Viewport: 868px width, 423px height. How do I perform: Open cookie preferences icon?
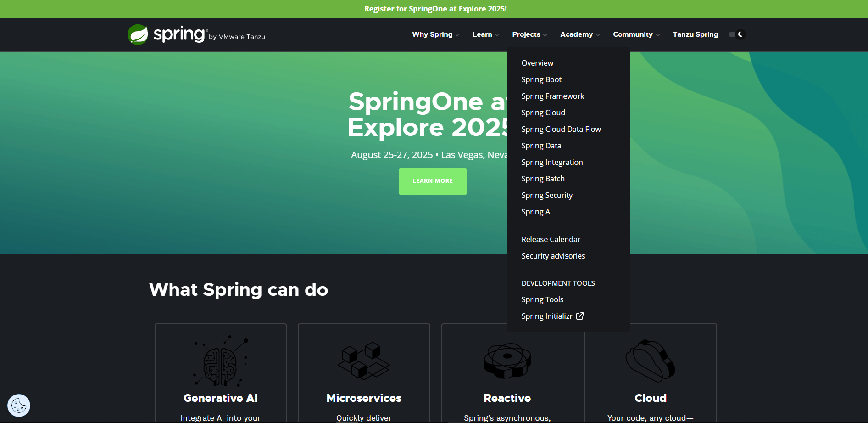pos(19,406)
